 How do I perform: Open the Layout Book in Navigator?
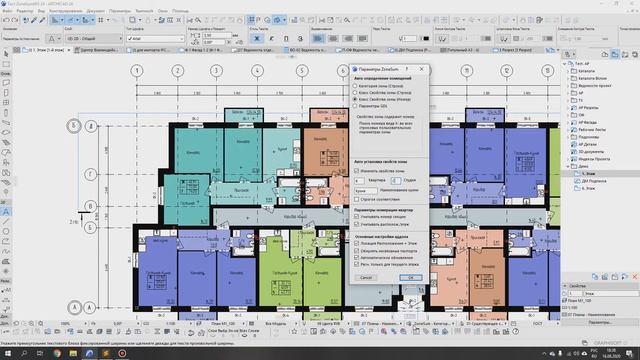pyautogui.click(x=625, y=54)
